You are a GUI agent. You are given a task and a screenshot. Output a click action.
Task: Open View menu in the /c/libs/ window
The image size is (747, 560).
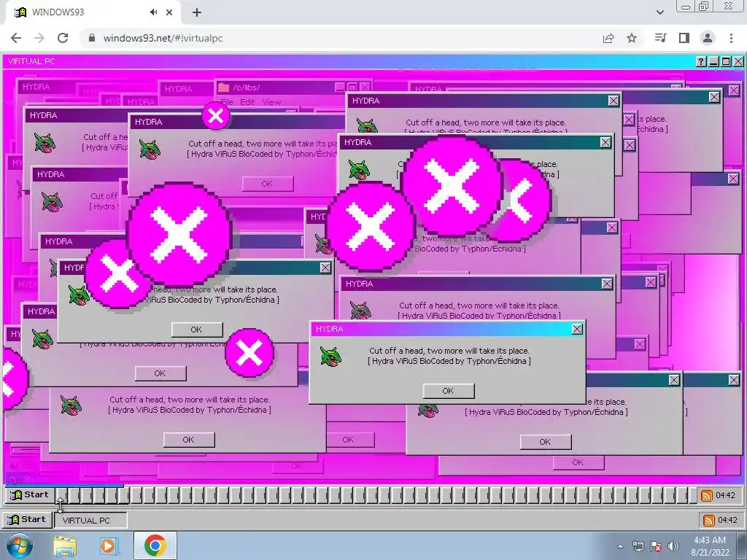pos(271,102)
